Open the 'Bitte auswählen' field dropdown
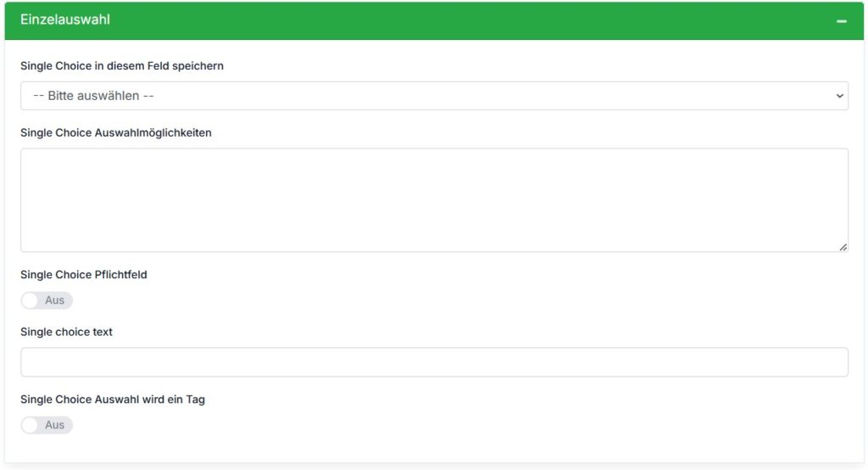Screen dimensions: 868x470 [434, 96]
